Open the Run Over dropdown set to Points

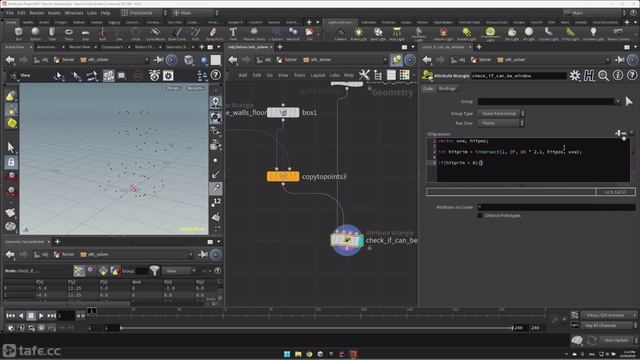tap(501, 123)
